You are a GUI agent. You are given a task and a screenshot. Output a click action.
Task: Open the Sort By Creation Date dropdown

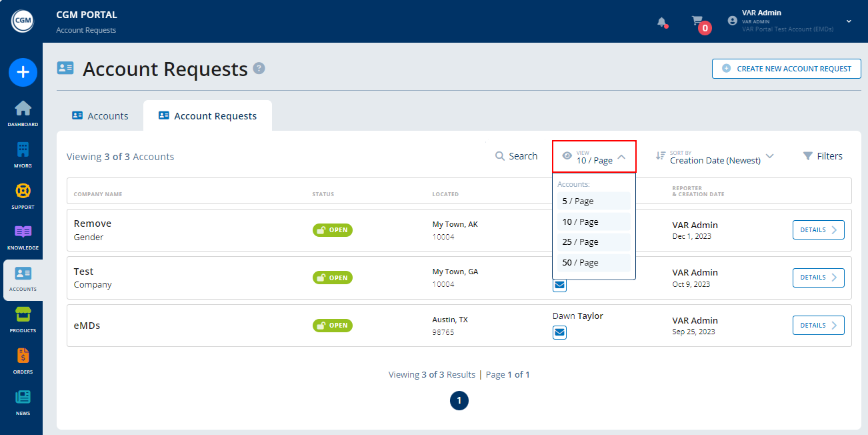pyautogui.click(x=714, y=156)
